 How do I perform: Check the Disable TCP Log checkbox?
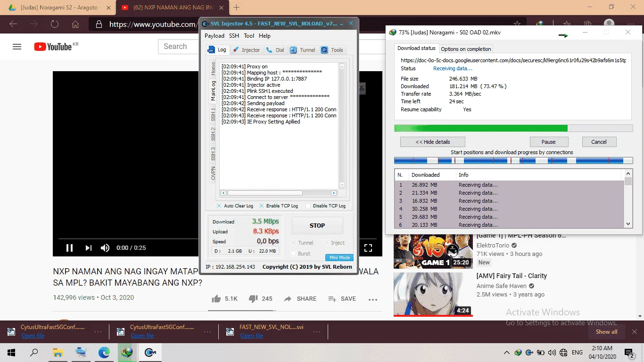[308, 206]
